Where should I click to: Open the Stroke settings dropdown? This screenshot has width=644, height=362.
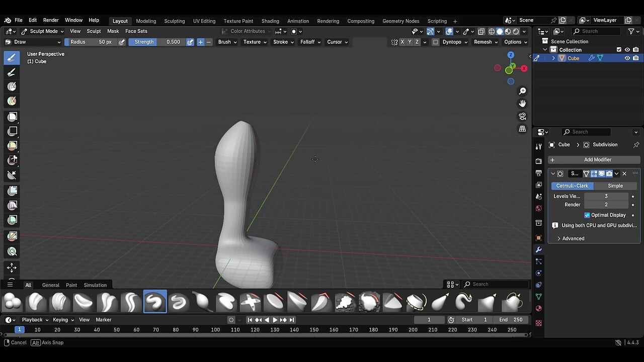tap(283, 42)
